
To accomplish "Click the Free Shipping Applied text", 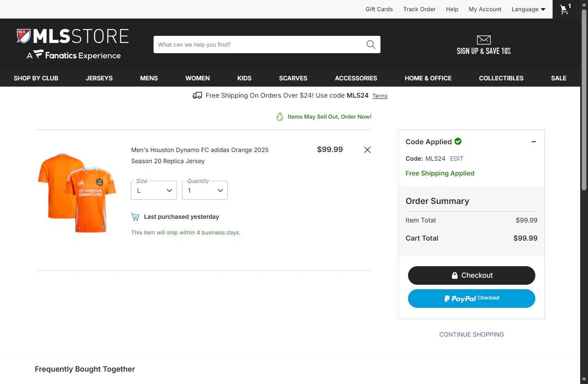I will coord(440,173).
